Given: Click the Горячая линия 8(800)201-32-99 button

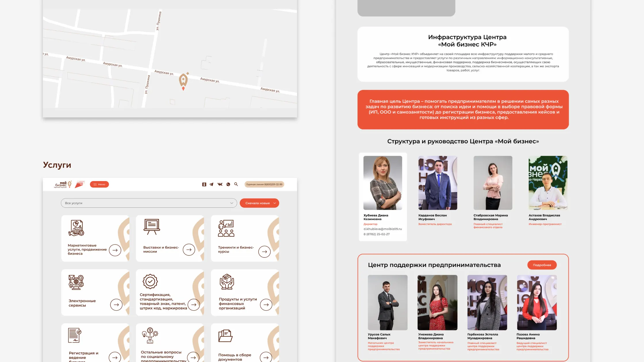Looking at the screenshot, I should [264, 184].
